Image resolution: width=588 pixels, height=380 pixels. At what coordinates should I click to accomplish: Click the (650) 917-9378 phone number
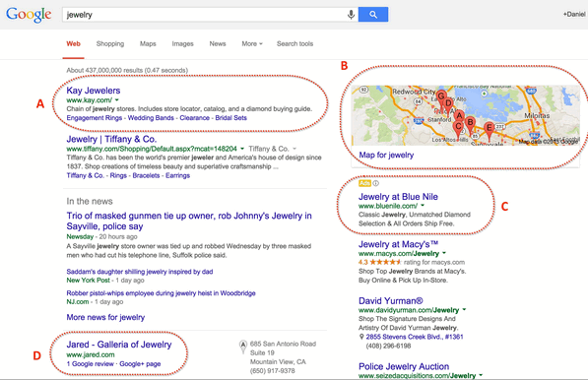coord(272,370)
